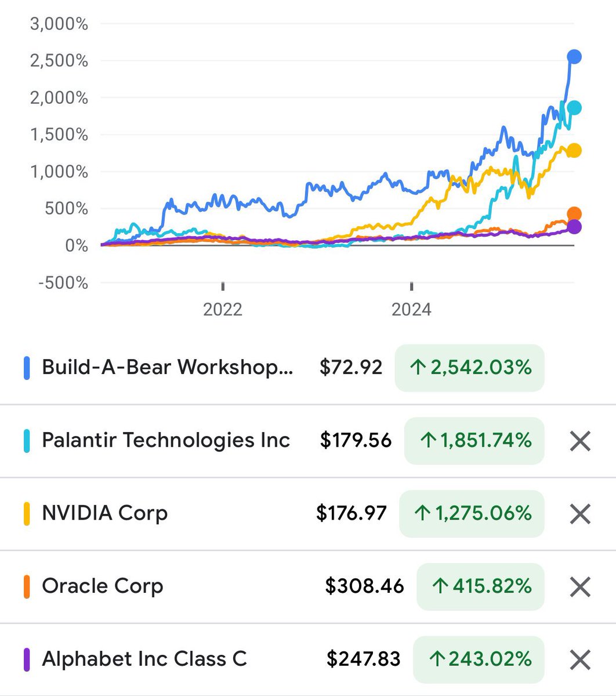Click Alphabet purple color marker
616x696 pixels.
click(27, 660)
